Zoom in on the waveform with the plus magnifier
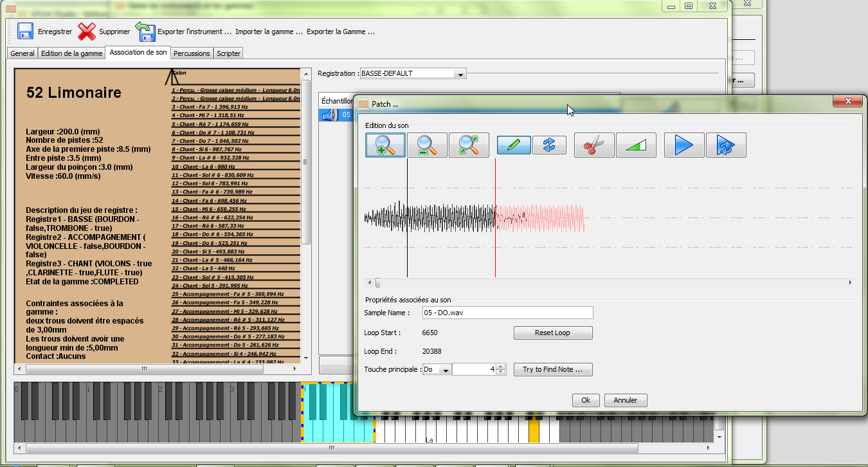Viewport: 868px width, 467px height. click(386, 145)
